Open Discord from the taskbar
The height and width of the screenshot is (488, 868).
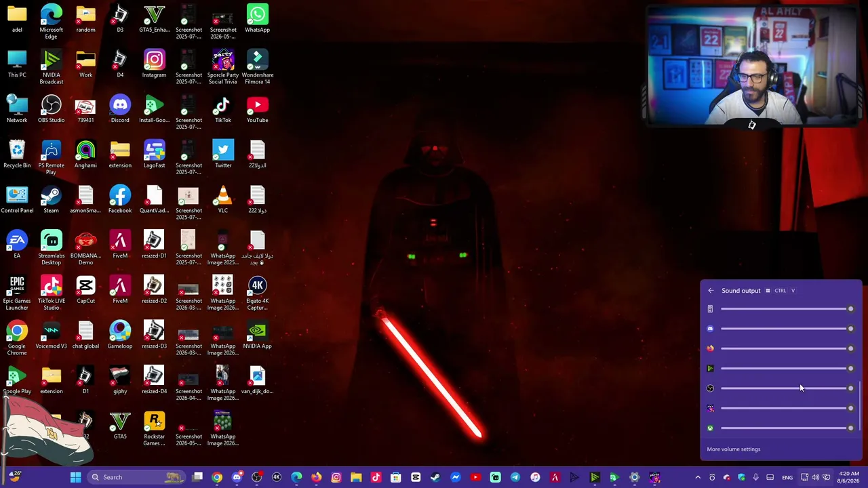point(237,477)
